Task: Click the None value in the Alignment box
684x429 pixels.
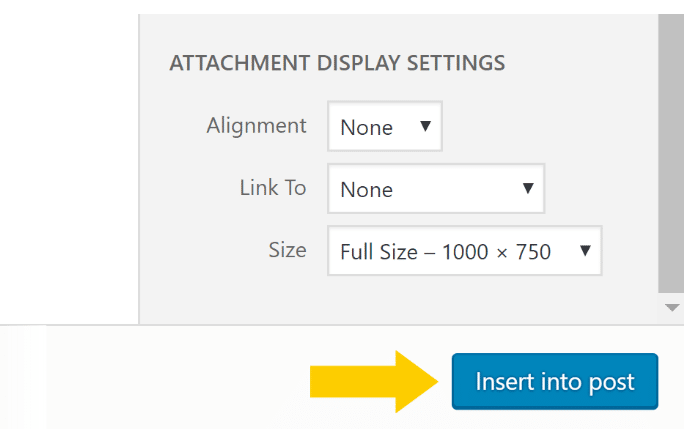Action: 366,127
